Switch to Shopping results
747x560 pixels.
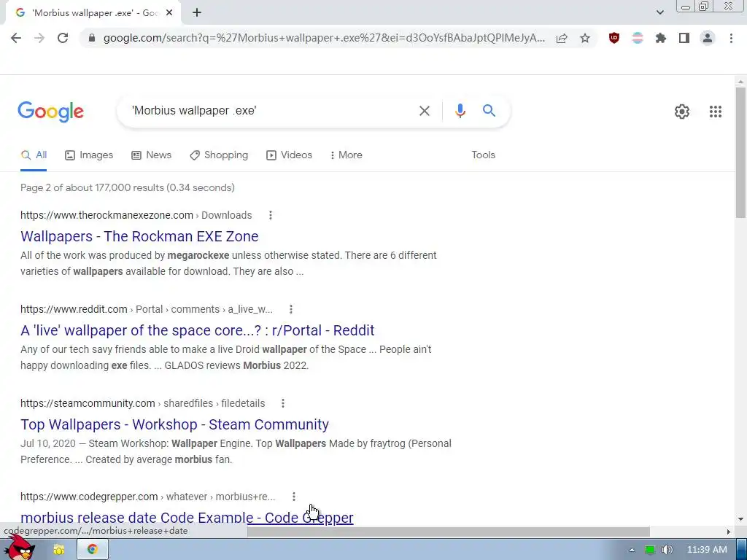pyautogui.click(x=219, y=155)
